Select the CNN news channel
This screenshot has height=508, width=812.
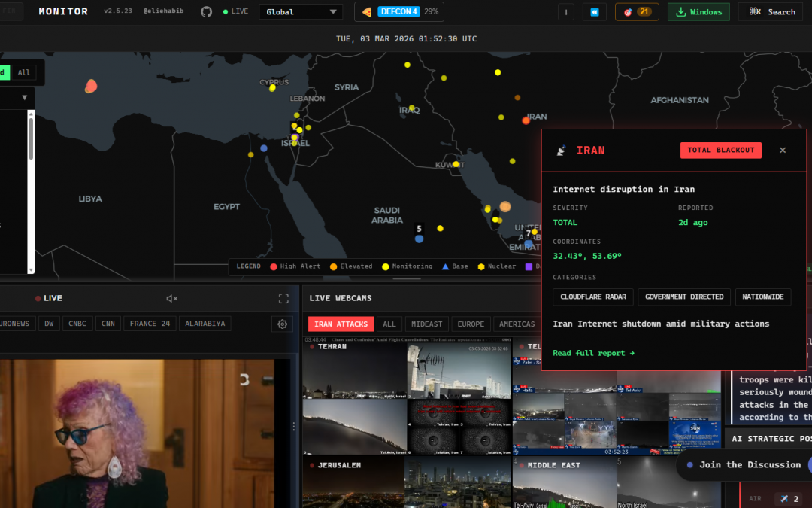tap(108, 324)
